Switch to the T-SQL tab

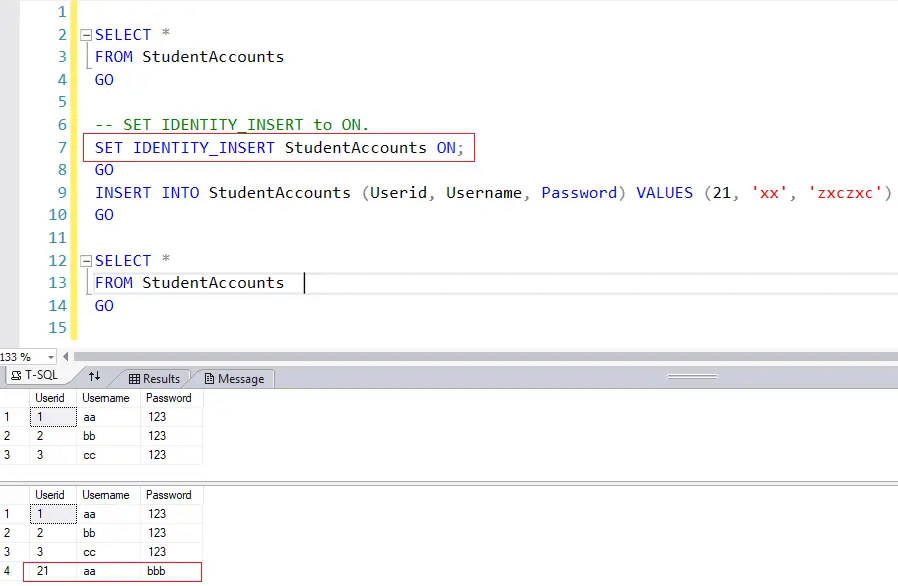33,377
